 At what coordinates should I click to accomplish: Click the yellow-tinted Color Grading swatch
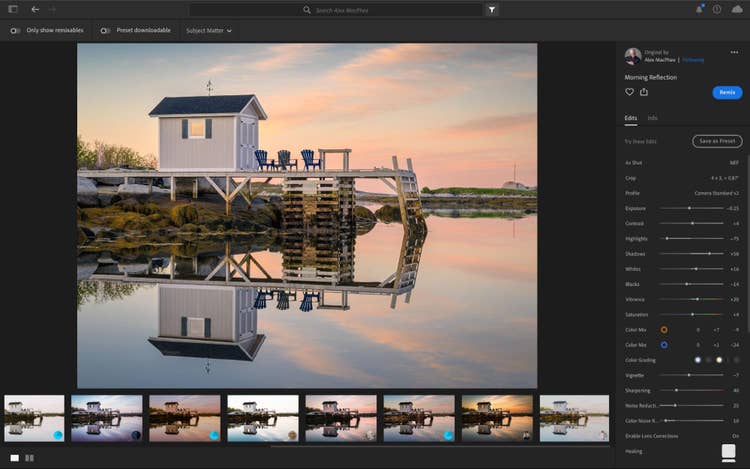tap(719, 360)
